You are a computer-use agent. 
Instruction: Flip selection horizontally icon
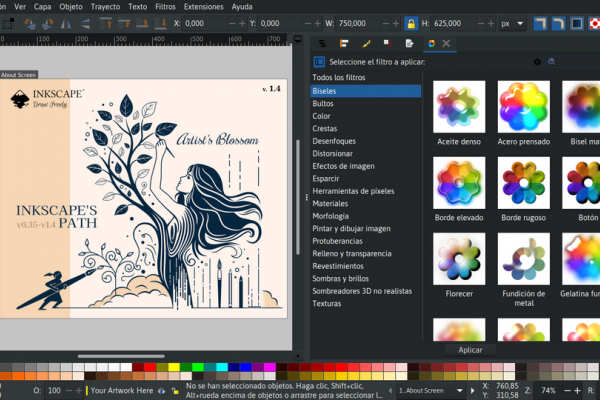coord(66,24)
